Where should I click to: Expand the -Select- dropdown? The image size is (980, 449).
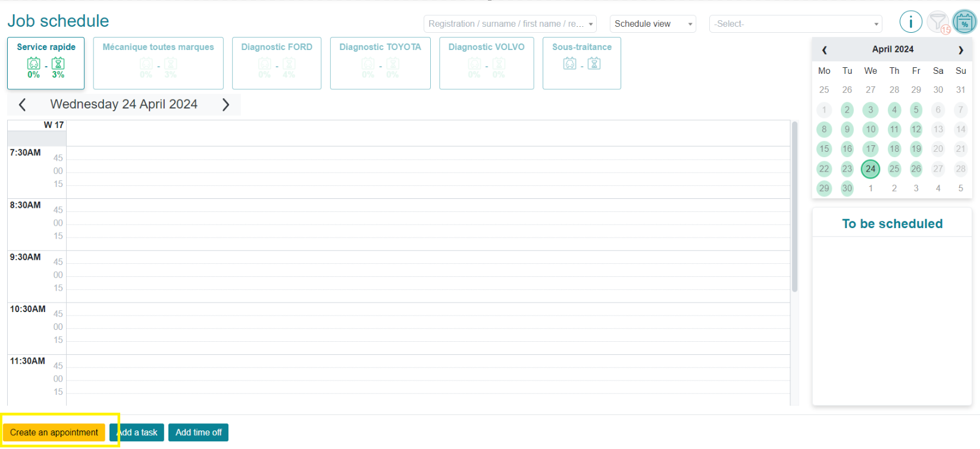[796, 24]
